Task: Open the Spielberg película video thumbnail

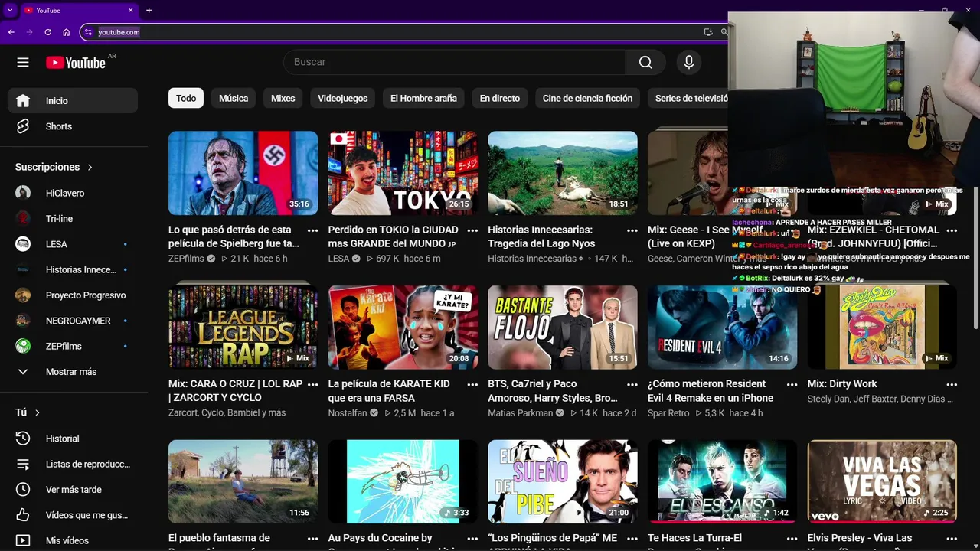Action: click(243, 173)
